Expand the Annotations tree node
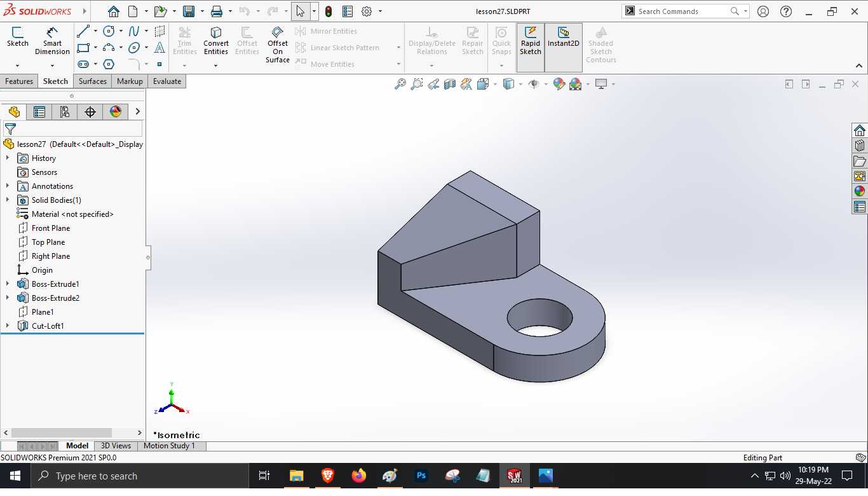 (8, 186)
